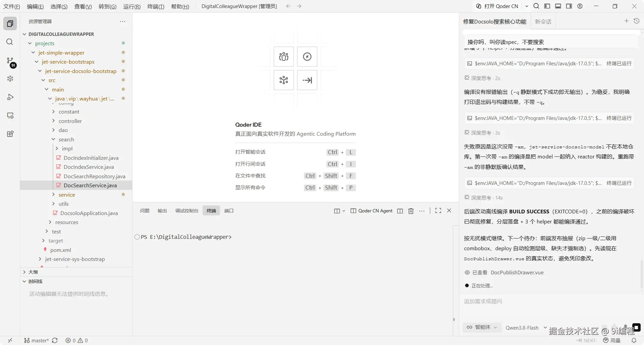Image resolution: width=644 pixels, height=345 pixels.
Task: Click master* branch in status bar
Action: pos(37,340)
